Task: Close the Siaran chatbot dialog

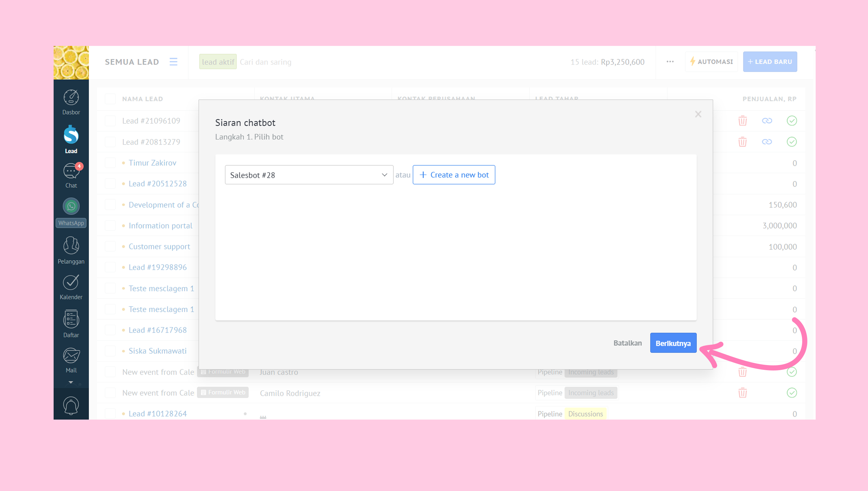Action: coord(698,114)
